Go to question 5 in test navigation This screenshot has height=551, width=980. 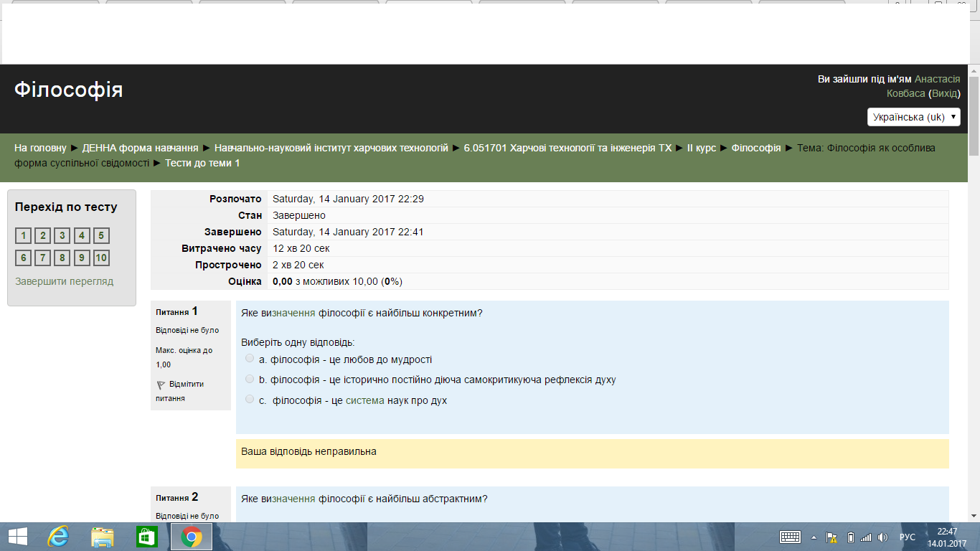click(101, 236)
